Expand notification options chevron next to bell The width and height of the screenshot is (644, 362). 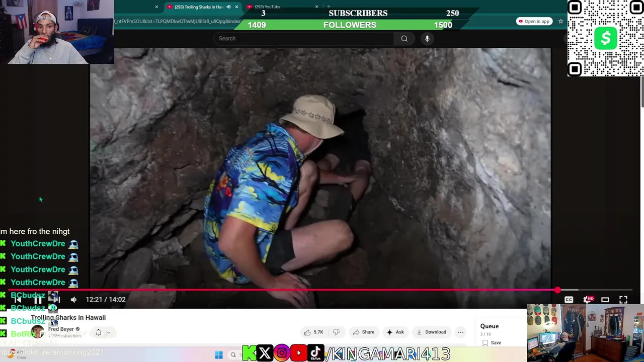[108, 332]
